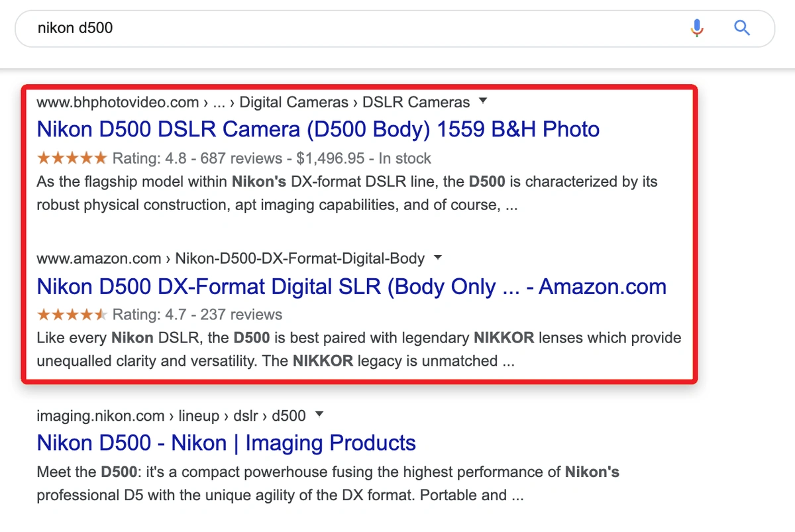Click the Nikon snippet starting 'Meet the D500'

[x=328, y=484]
